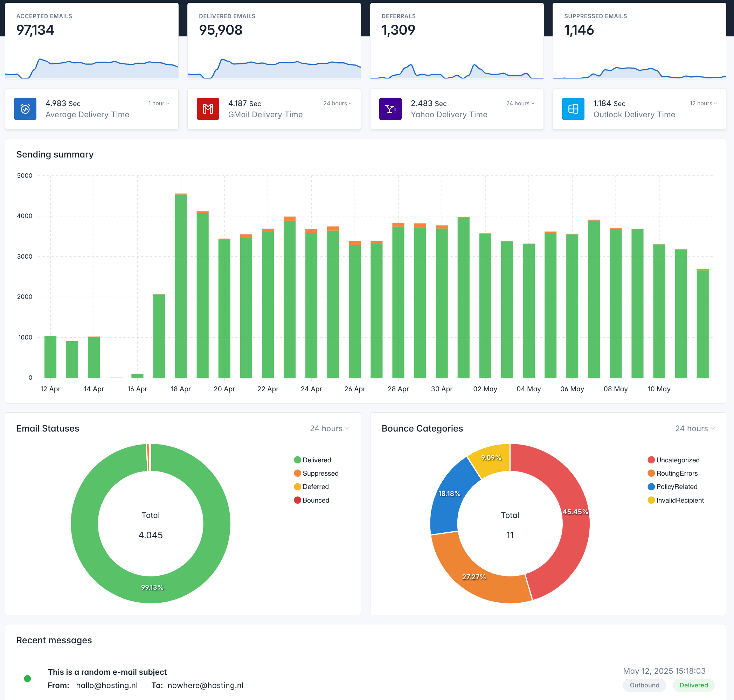
Task: Open the 24 hours dropdown on GMail Delivery Time
Action: coord(337,103)
